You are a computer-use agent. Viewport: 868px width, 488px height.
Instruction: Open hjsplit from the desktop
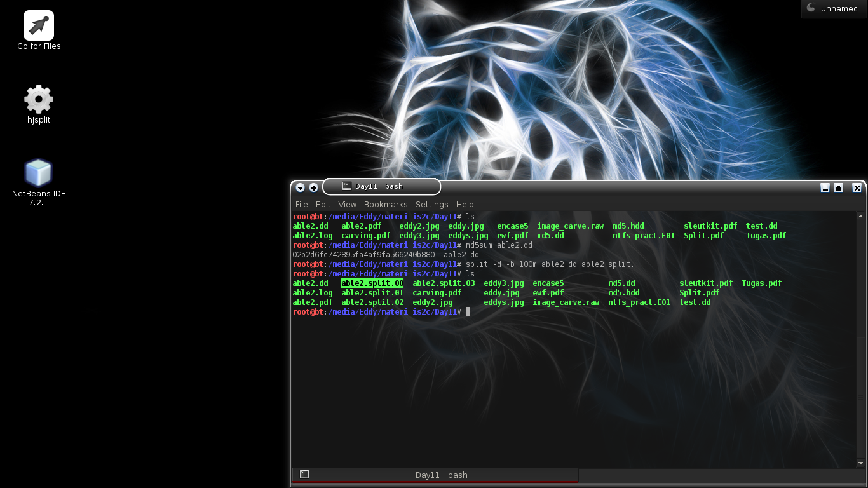(38, 99)
